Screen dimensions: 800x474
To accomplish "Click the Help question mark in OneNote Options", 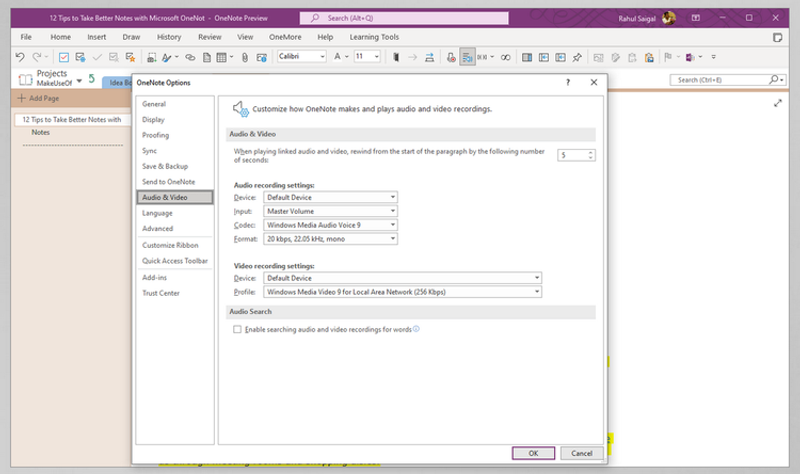I will 568,82.
